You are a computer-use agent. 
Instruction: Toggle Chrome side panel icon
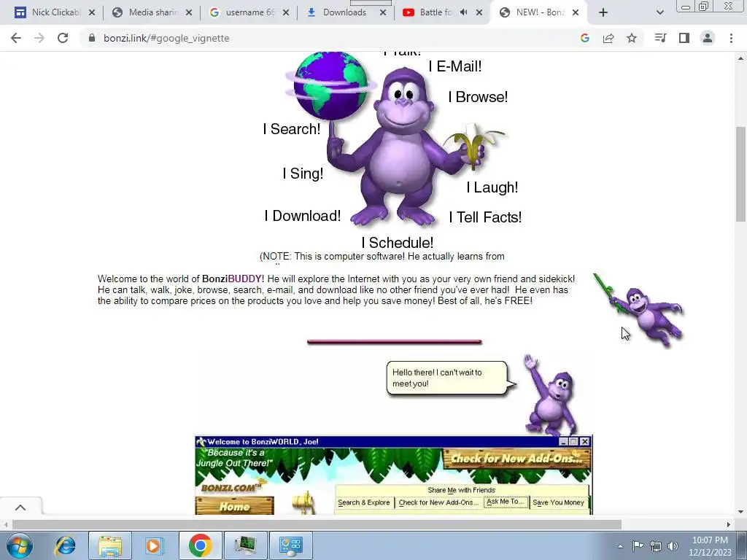pyautogui.click(x=684, y=38)
